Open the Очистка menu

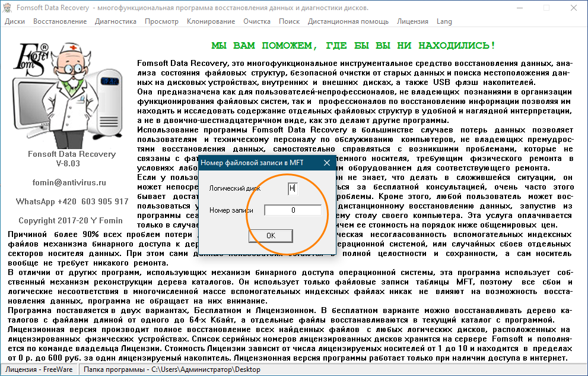[x=257, y=21]
